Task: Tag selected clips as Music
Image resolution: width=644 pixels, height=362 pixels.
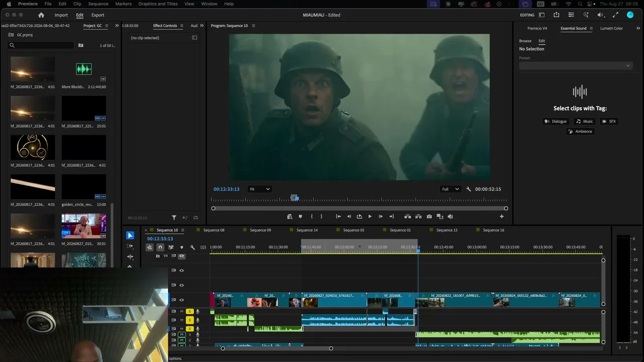Action: point(585,121)
